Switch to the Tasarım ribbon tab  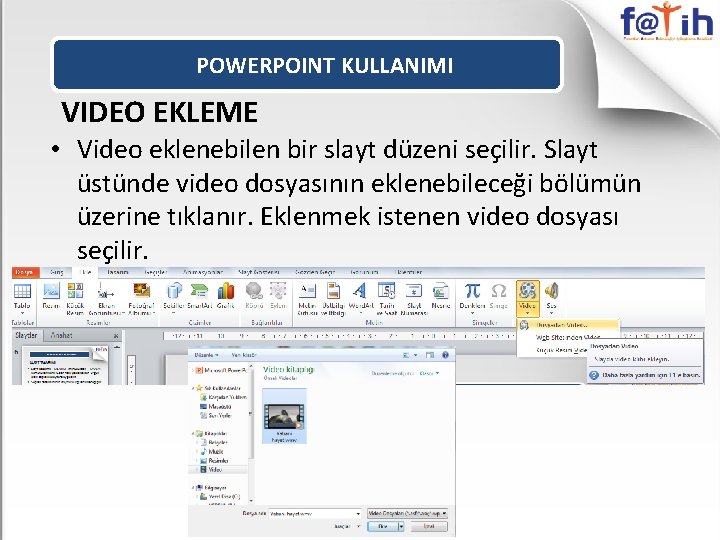tap(118, 272)
